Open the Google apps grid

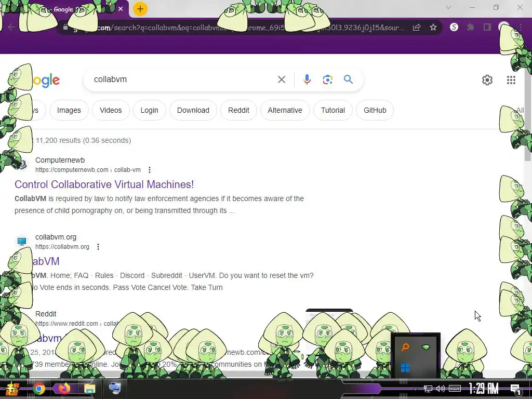[511, 80]
